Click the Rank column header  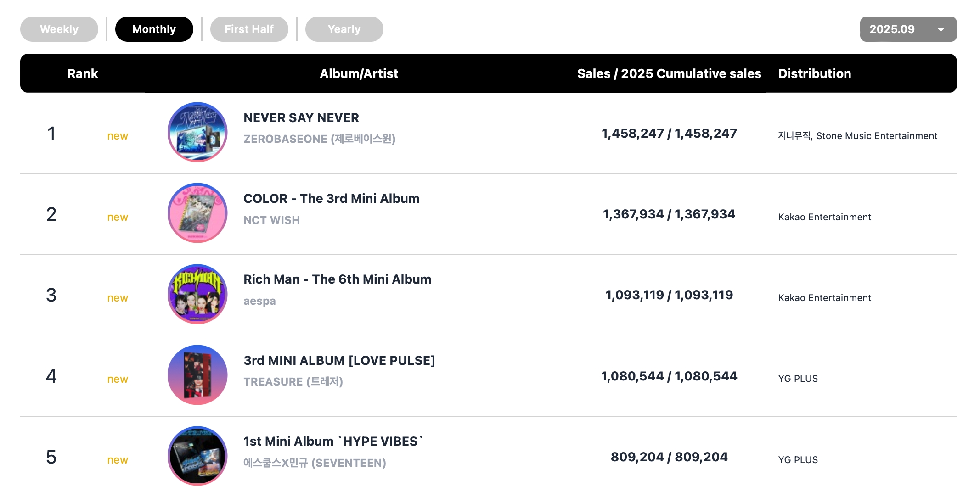click(x=83, y=73)
